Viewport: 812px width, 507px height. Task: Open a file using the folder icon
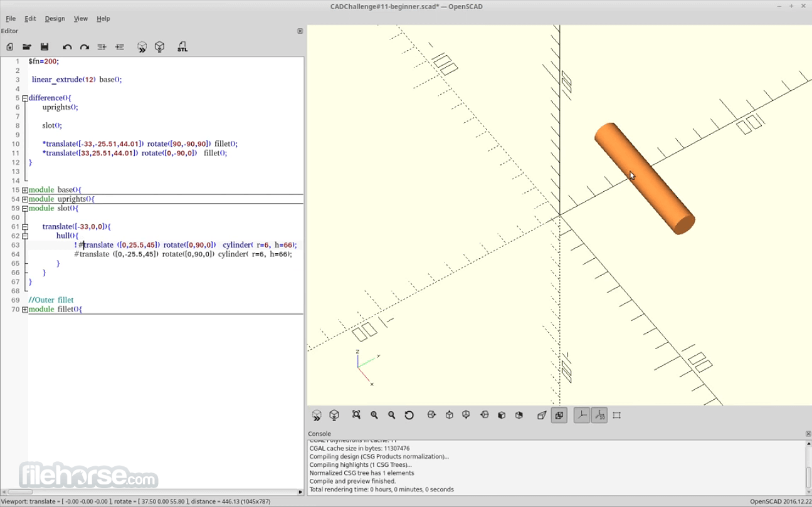(x=27, y=47)
